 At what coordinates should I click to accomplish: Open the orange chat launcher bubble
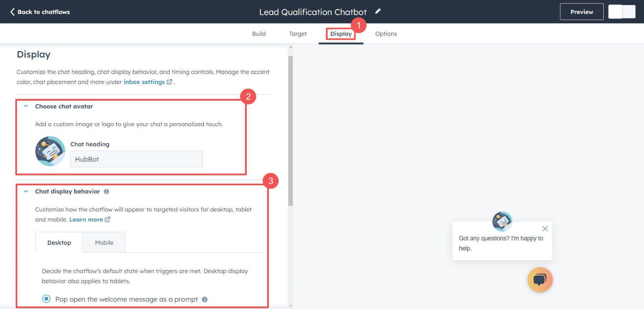[540, 280]
